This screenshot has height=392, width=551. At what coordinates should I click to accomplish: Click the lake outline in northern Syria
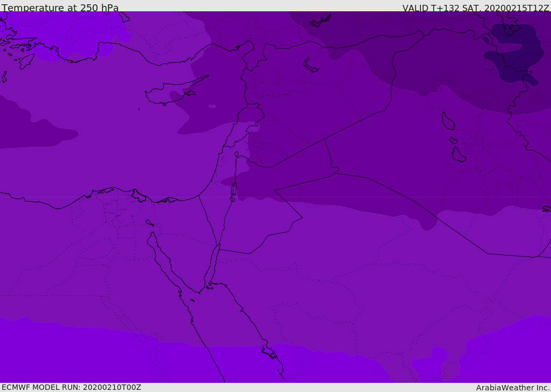[x=310, y=65]
